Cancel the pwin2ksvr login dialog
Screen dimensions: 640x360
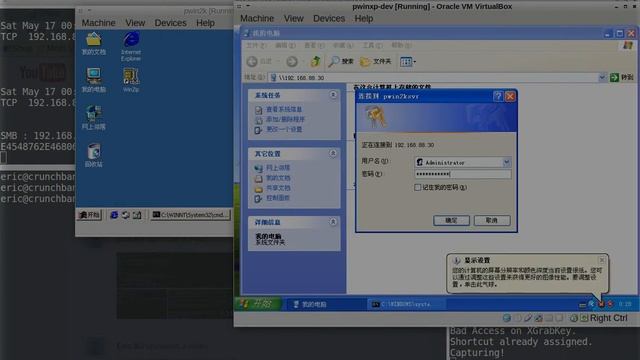click(x=492, y=220)
